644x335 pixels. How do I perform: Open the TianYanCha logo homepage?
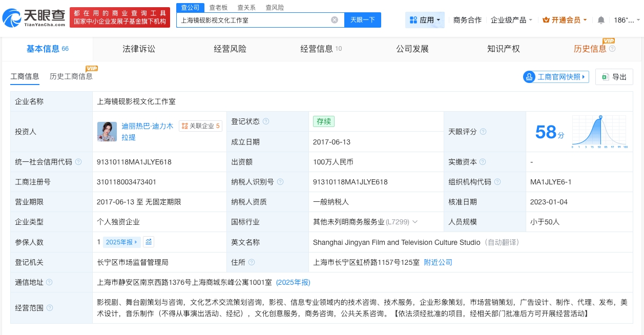point(34,18)
